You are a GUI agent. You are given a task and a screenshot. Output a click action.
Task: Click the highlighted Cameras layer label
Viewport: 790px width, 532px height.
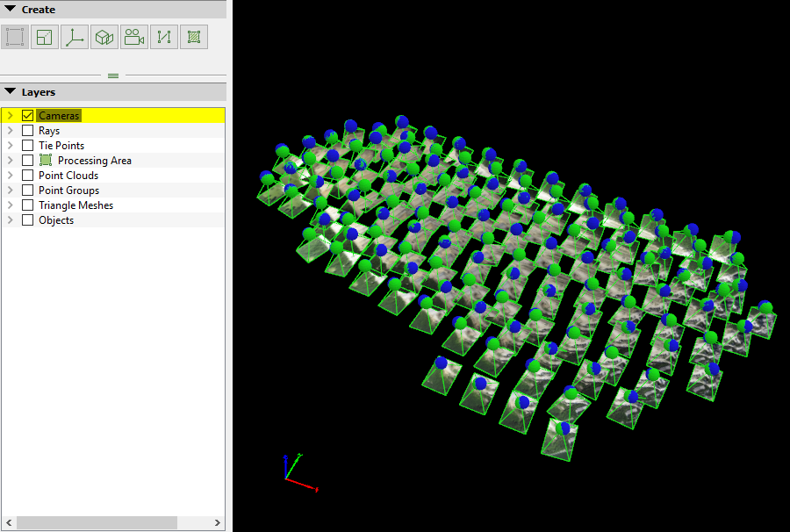click(58, 115)
